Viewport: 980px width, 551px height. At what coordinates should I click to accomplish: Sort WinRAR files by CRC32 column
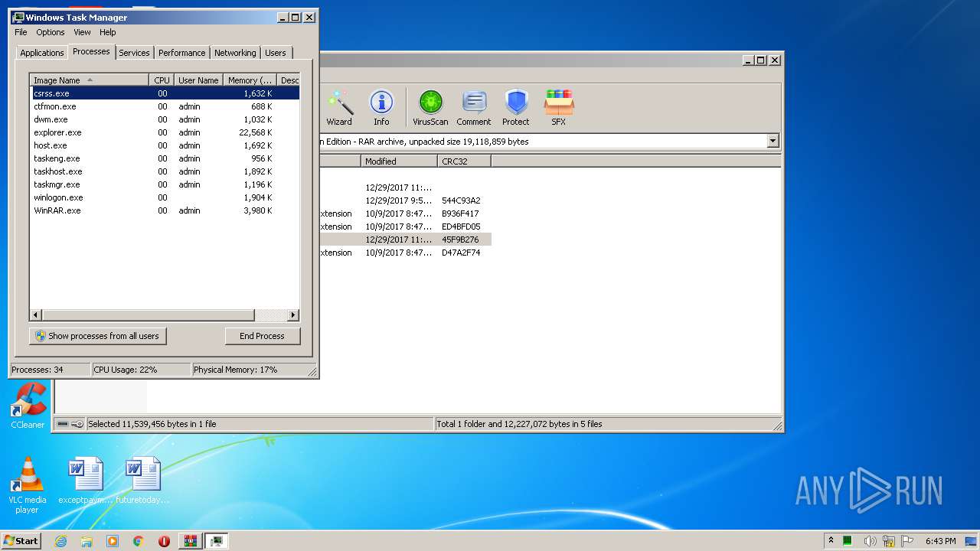click(x=464, y=161)
